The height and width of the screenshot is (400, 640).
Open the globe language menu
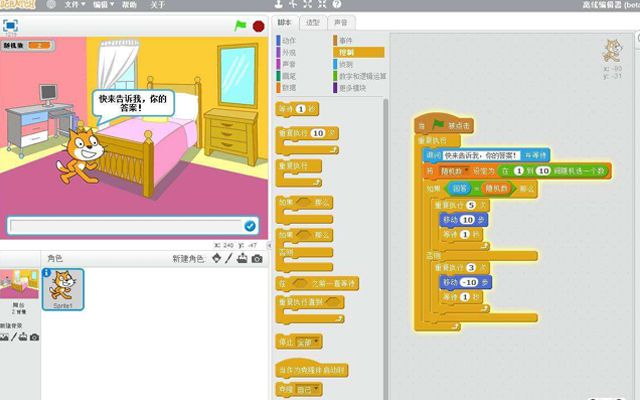(50, 5)
